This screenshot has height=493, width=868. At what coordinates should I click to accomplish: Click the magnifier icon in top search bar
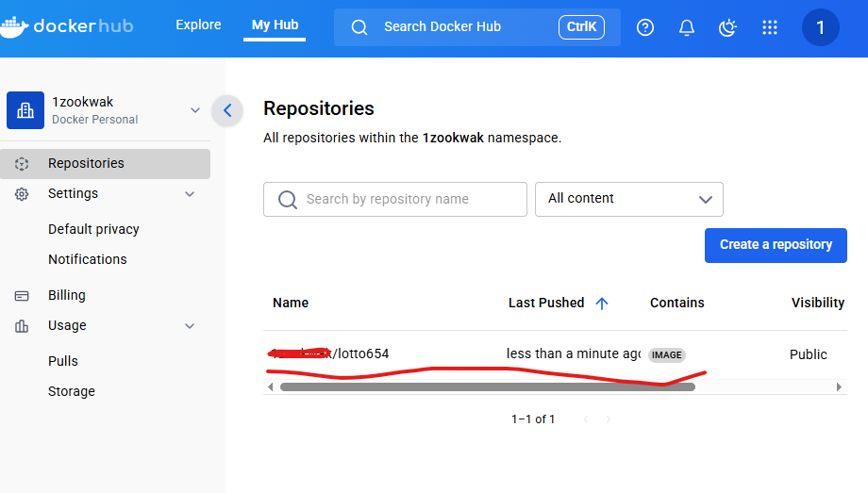pos(359,27)
